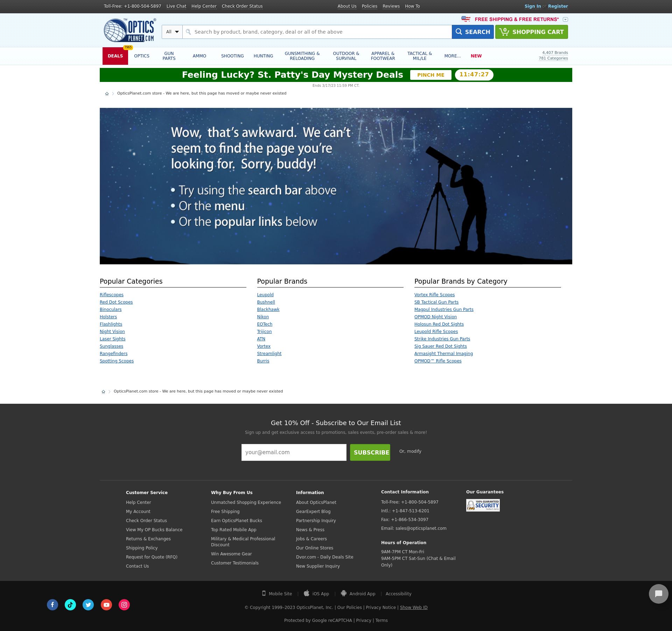This screenshot has height=631, width=672.
Task: Open Apparel & Footwear menu
Action: [383, 56]
